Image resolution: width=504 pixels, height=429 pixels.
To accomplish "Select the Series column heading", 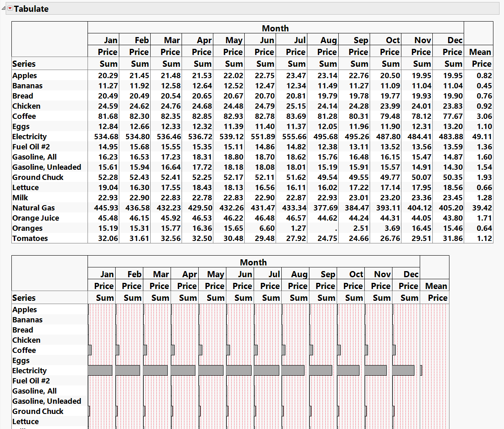I will tap(23, 64).
